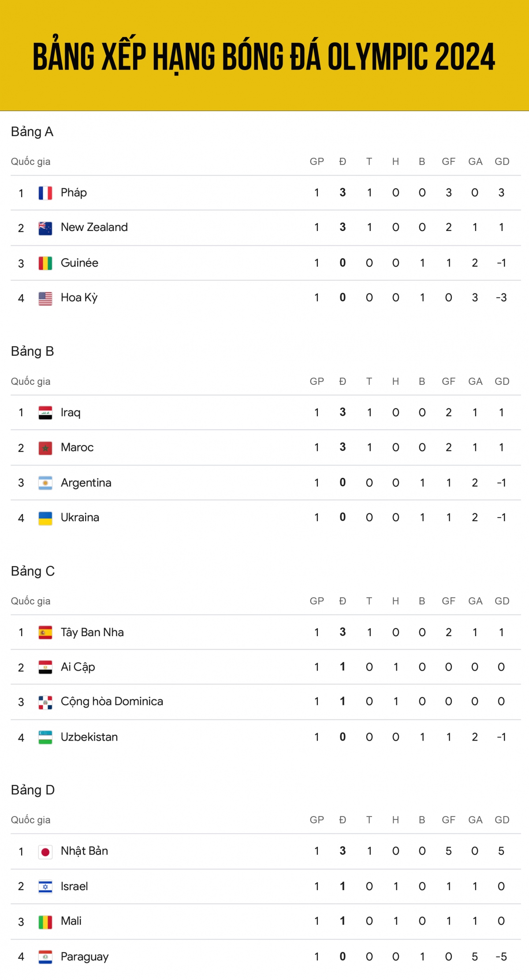Click the Ukraina flag icon
Viewport: 529px width, 980px height.
pyautogui.click(x=45, y=518)
